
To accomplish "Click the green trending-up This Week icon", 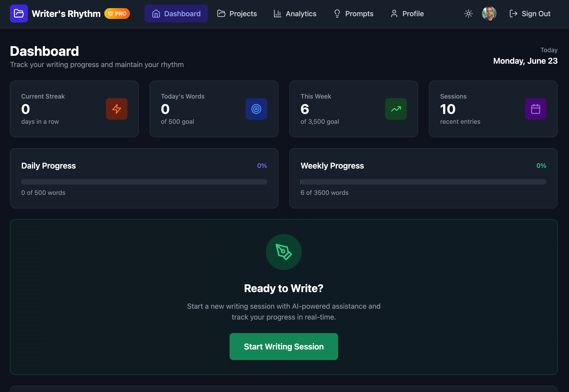I will click(x=396, y=109).
